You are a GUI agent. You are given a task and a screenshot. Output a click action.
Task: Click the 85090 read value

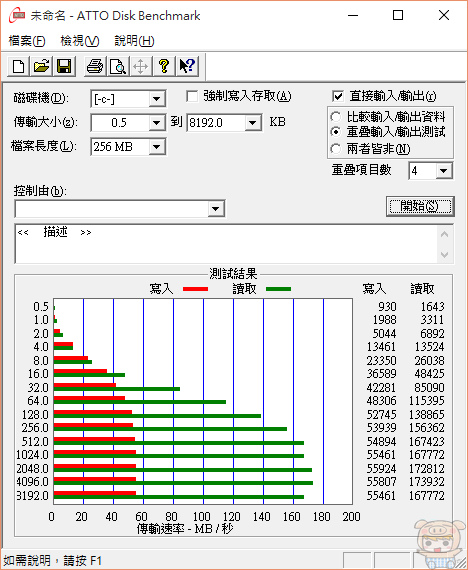(x=429, y=388)
